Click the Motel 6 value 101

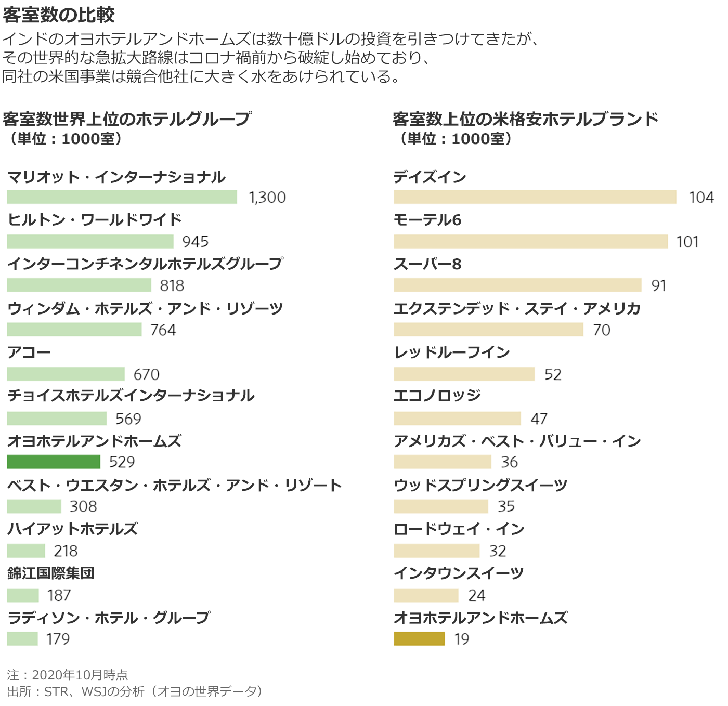tap(687, 242)
